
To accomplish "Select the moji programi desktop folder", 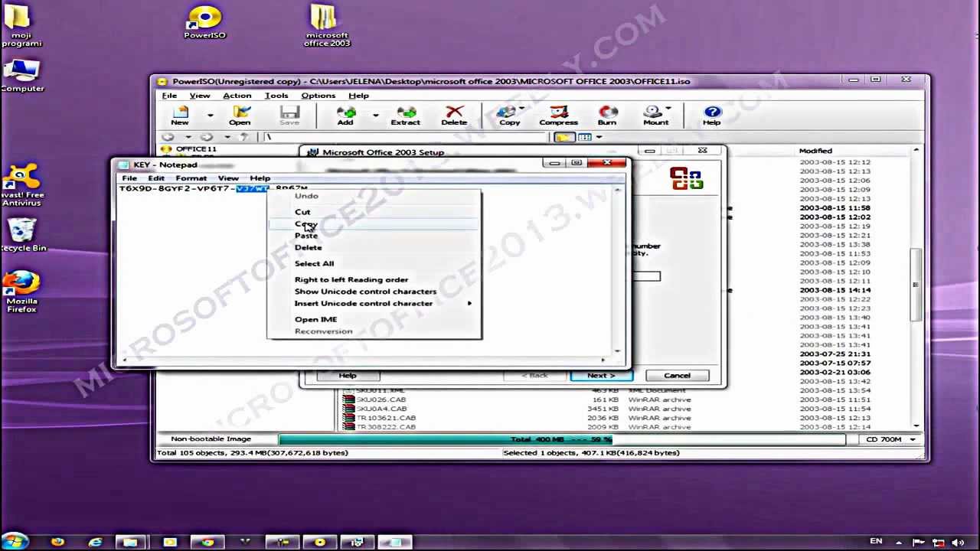I will [x=21, y=27].
